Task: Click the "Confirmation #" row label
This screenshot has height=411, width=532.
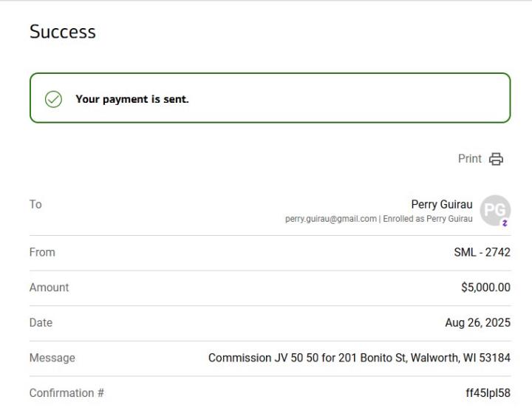Action: [x=66, y=393]
